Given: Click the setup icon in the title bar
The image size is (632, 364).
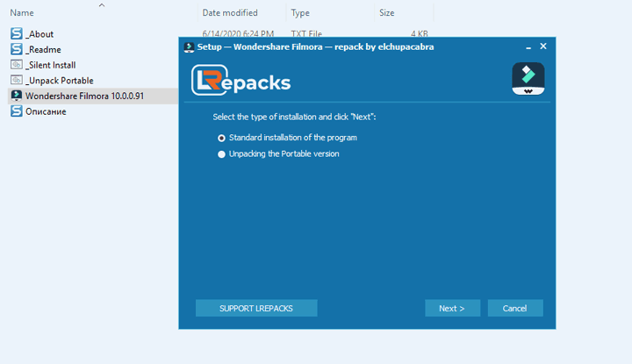Looking at the screenshot, I should pos(188,46).
